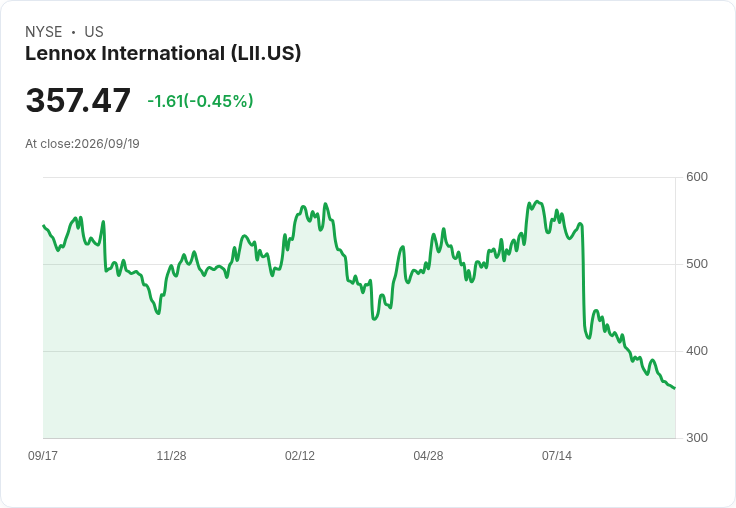
Task: Click the 600 price axis label
Action: (697, 177)
